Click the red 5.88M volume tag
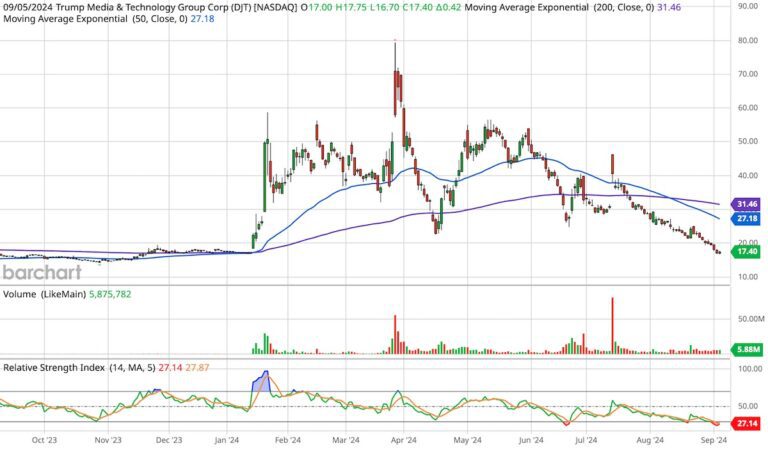Image resolution: width=768 pixels, height=449 pixels. tap(746, 349)
